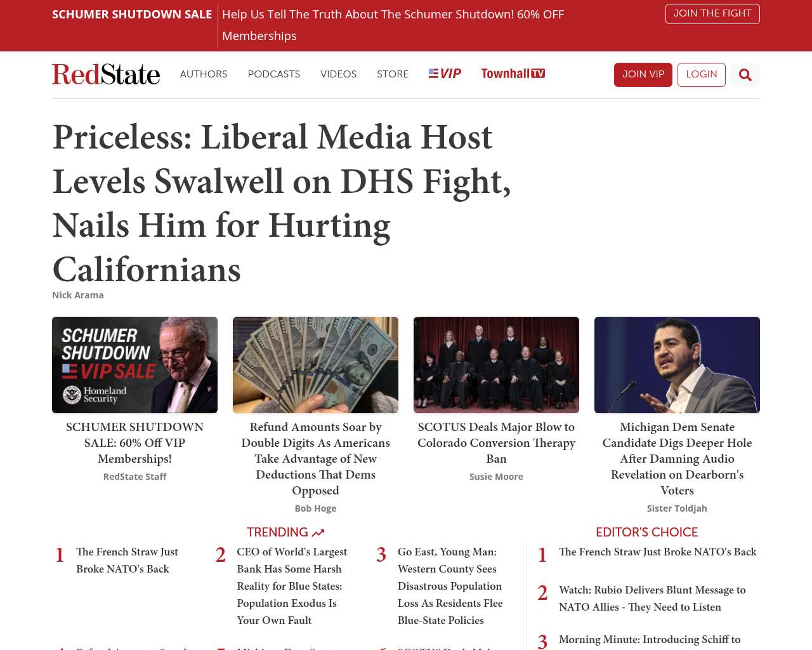Open the Schumer Shutdown VIP Sale thumbnail

[x=134, y=365]
